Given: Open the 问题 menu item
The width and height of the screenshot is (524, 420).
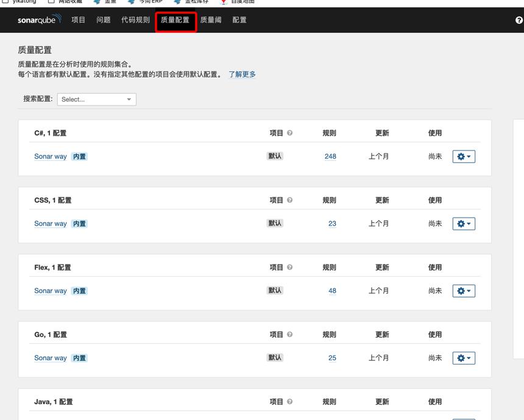Looking at the screenshot, I should coord(103,20).
